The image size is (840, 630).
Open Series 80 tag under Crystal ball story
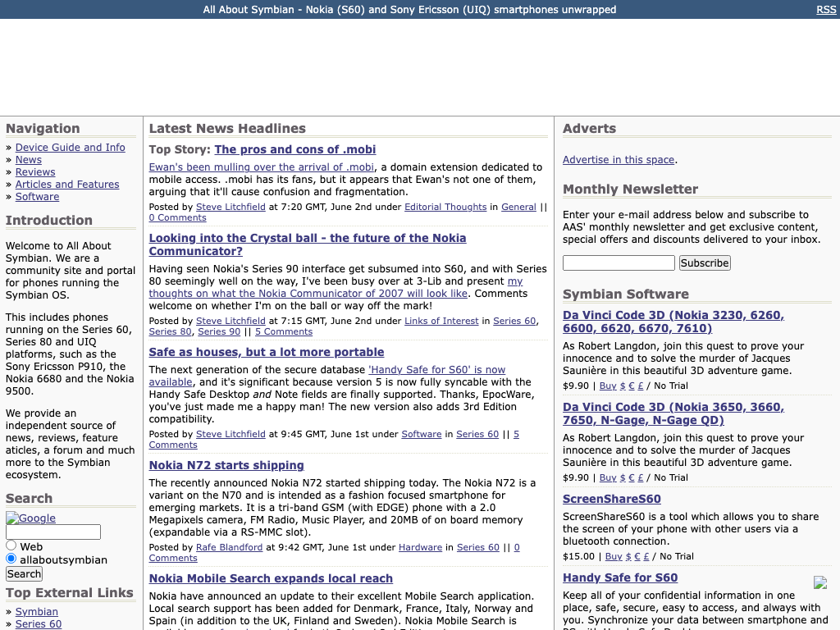[170, 331]
